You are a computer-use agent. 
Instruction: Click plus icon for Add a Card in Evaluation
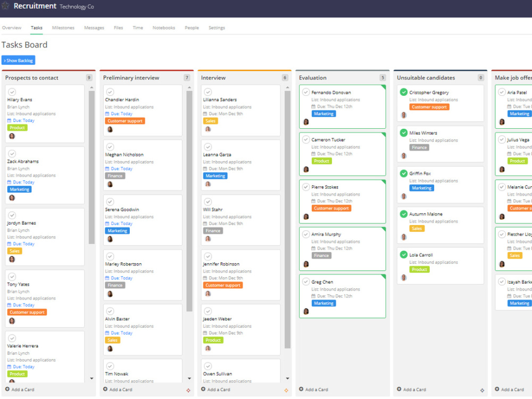pos(301,389)
